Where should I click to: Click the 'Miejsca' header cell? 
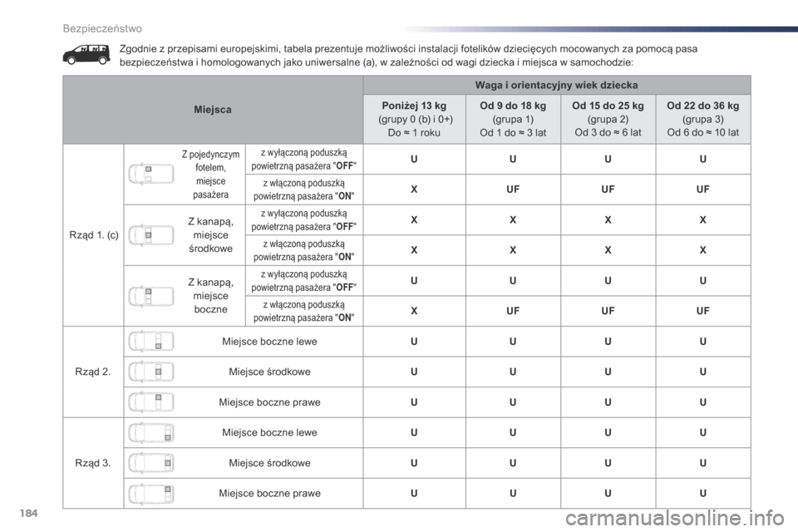[213, 110]
